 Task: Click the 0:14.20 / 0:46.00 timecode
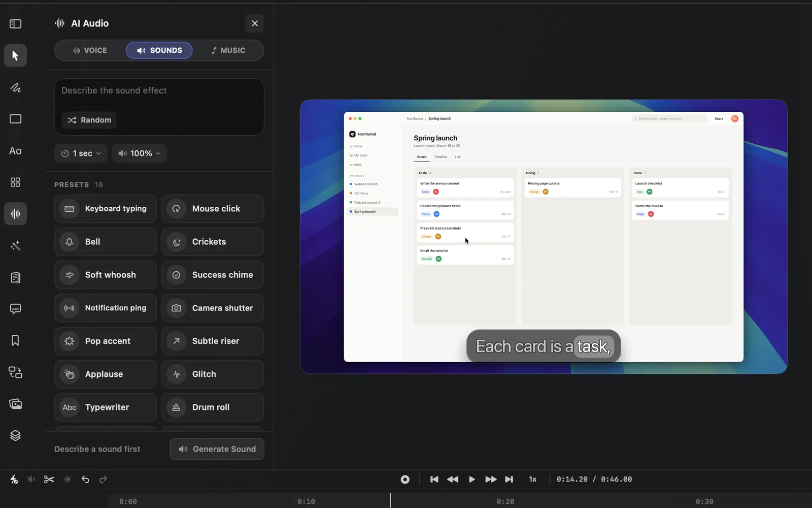[x=594, y=480]
